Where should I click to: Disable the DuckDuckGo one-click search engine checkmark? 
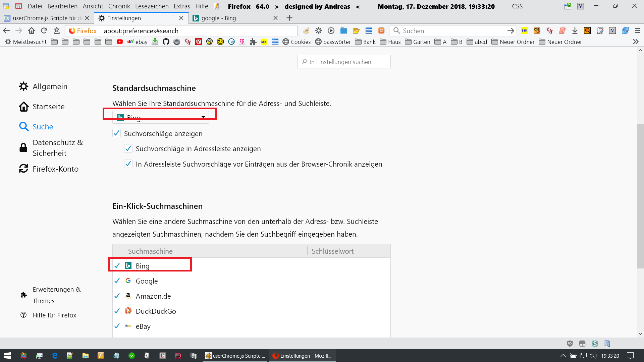click(x=117, y=311)
